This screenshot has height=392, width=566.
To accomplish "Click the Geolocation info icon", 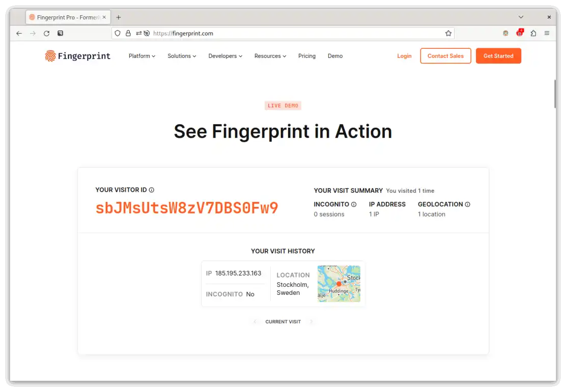I will [x=467, y=204].
